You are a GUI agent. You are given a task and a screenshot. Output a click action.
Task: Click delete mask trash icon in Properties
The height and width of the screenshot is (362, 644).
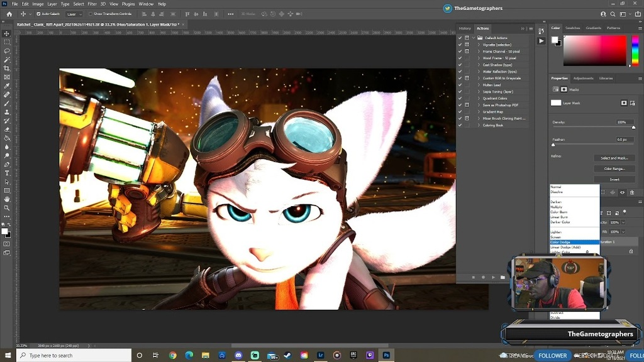pos(631,192)
